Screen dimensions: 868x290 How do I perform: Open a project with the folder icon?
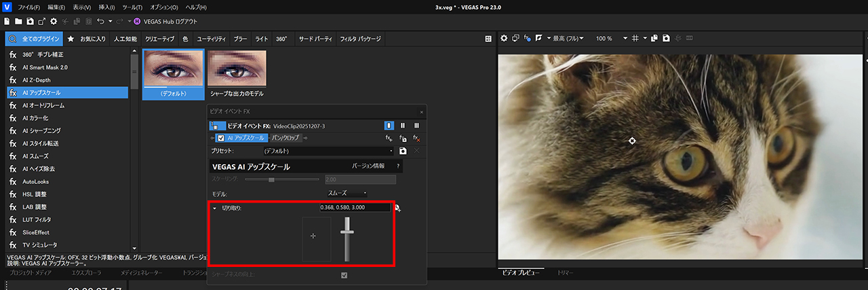18,22
